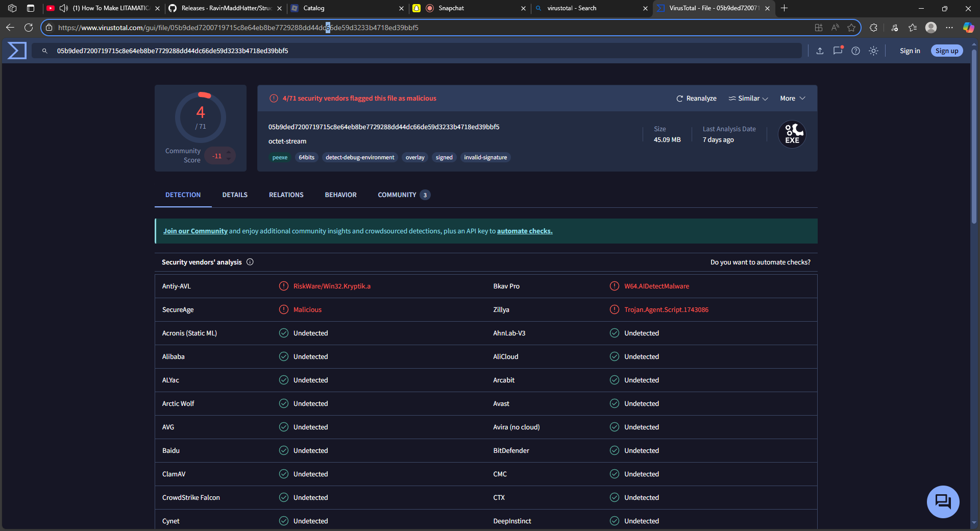Click Do you want to automate checks?
The image size is (980, 531).
760,262
